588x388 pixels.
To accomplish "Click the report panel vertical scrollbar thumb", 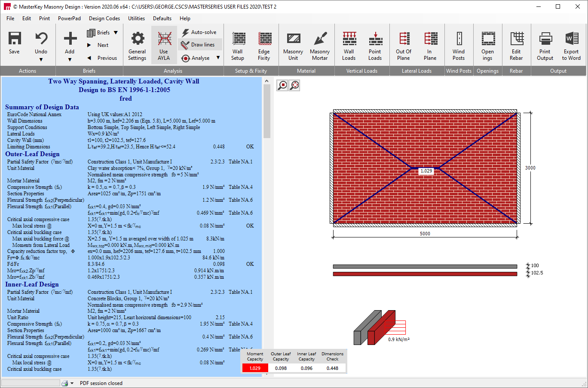I will pos(267,111).
